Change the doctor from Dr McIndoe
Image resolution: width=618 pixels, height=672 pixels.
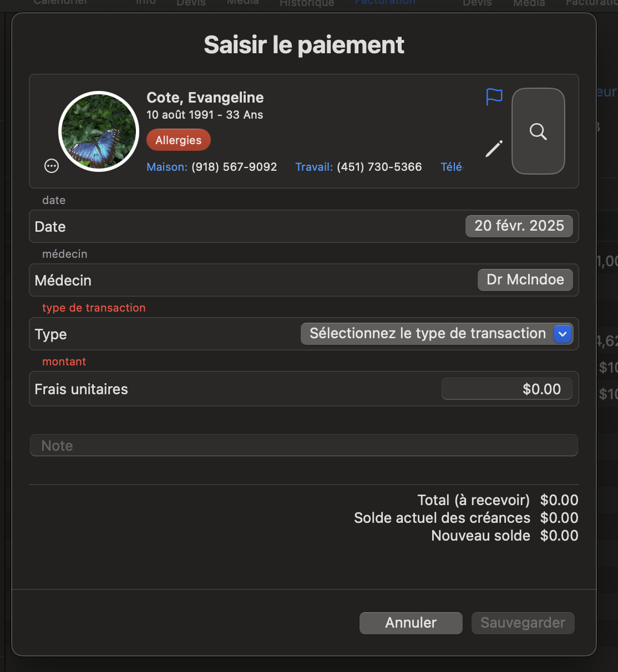point(525,280)
